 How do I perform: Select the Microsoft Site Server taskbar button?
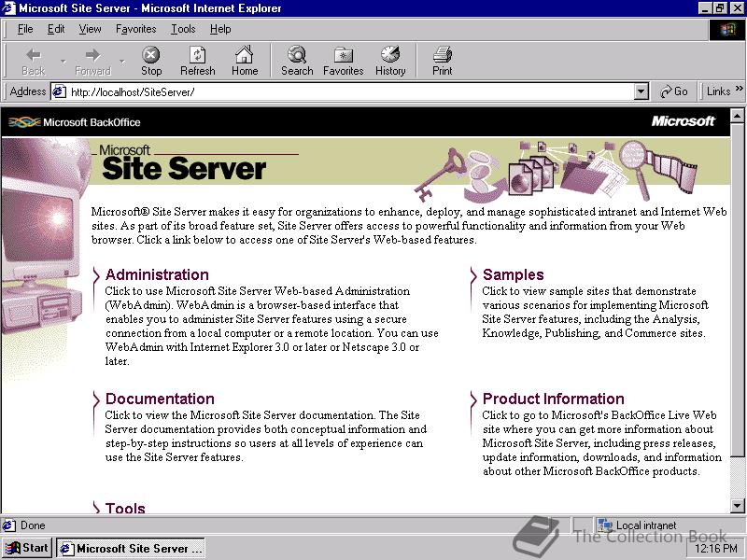[x=131, y=548]
